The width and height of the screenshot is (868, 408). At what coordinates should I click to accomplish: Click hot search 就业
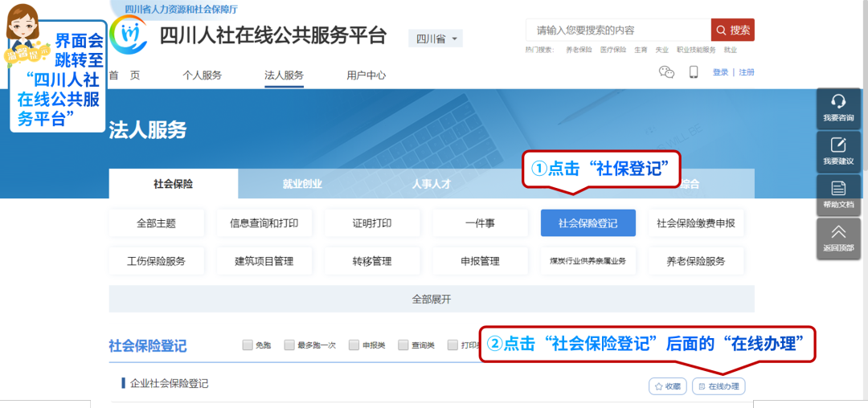click(730, 50)
